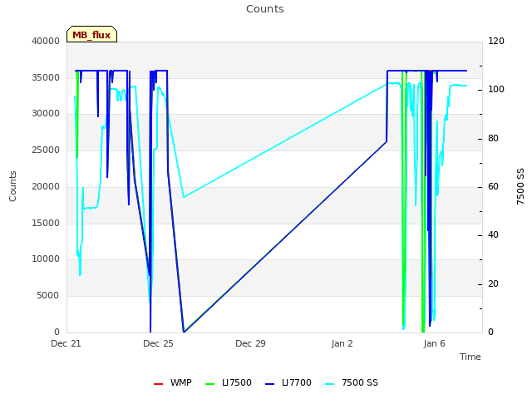
Task: Click the 25000 left axis tick label
Action: [x=46, y=150]
